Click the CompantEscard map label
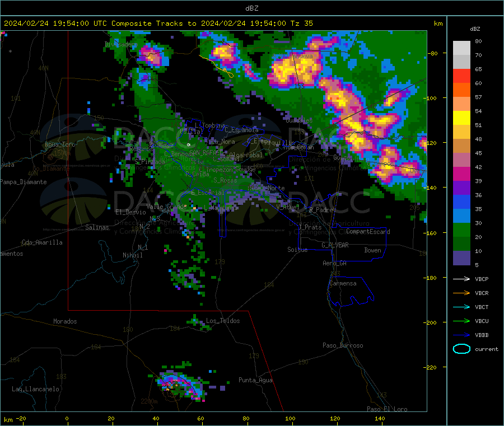 click(x=368, y=232)
